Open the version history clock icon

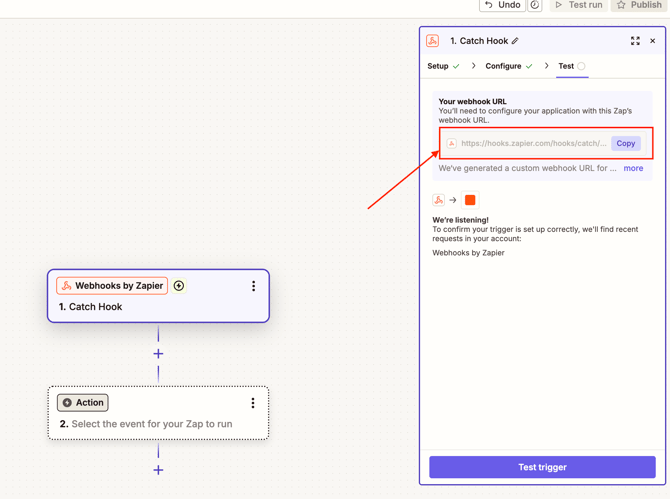pos(535,5)
